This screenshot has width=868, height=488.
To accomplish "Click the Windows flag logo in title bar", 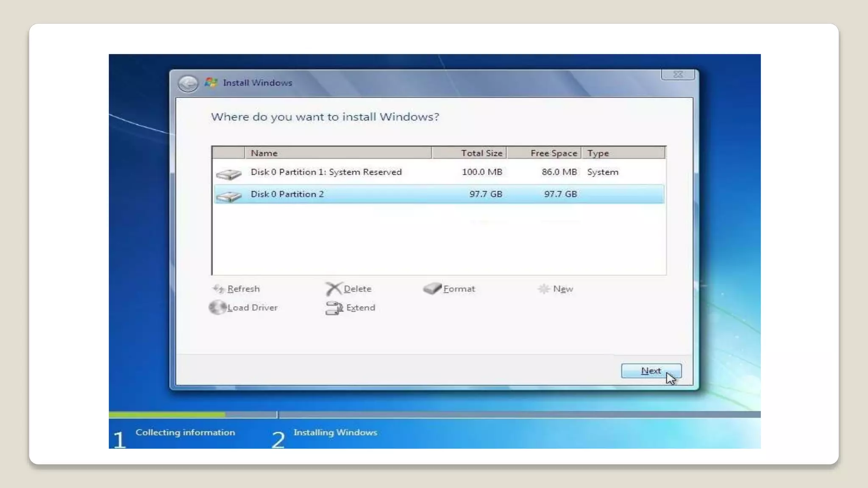I will [211, 82].
